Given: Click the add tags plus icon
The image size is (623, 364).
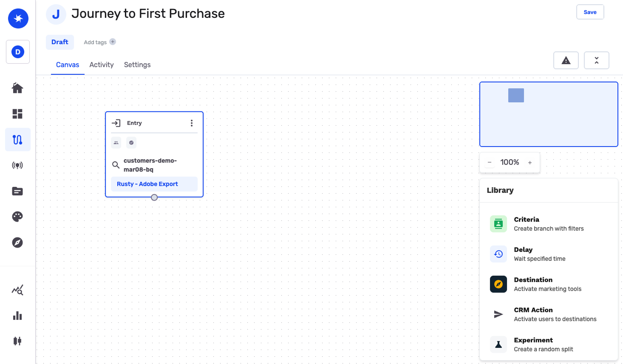Looking at the screenshot, I should coord(113,42).
